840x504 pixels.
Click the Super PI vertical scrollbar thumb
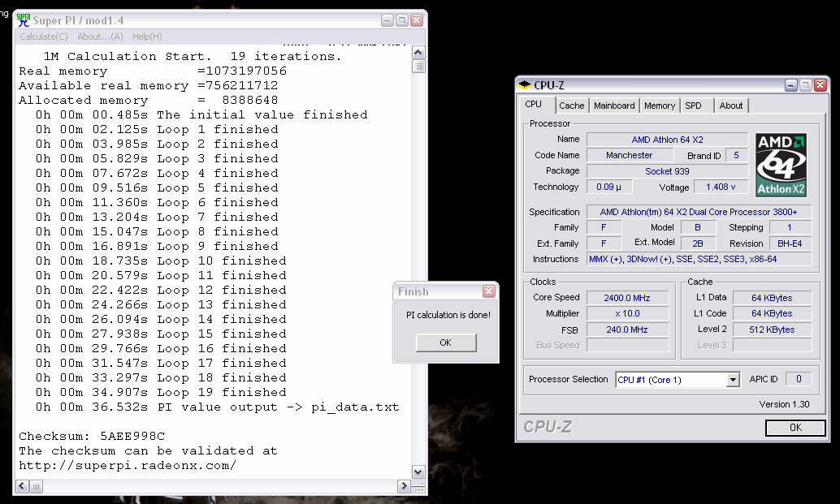coord(418,66)
